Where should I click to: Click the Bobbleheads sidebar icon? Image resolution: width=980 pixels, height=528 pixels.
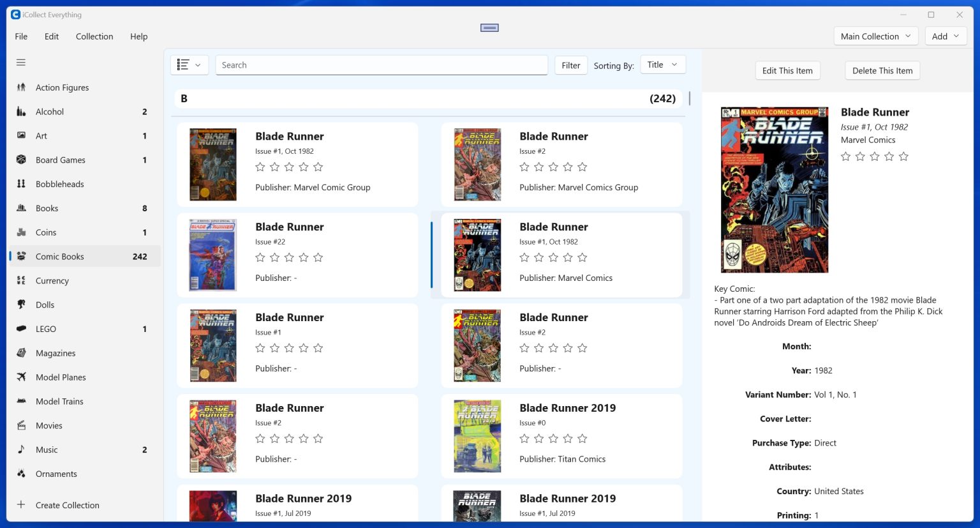pos(21,184)
